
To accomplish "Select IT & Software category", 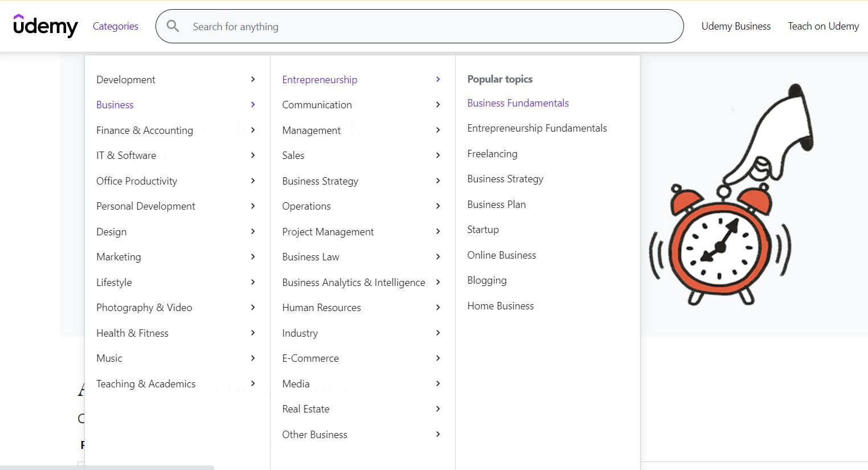I will 126,156.
